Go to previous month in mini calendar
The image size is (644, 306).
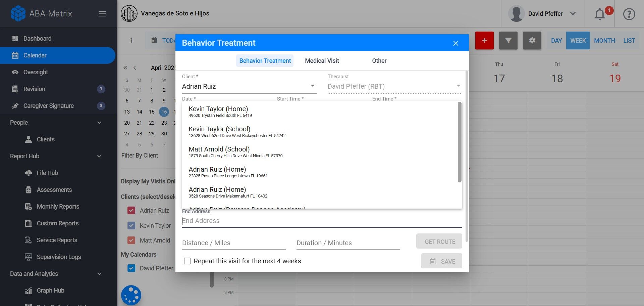tap(135, 68)
